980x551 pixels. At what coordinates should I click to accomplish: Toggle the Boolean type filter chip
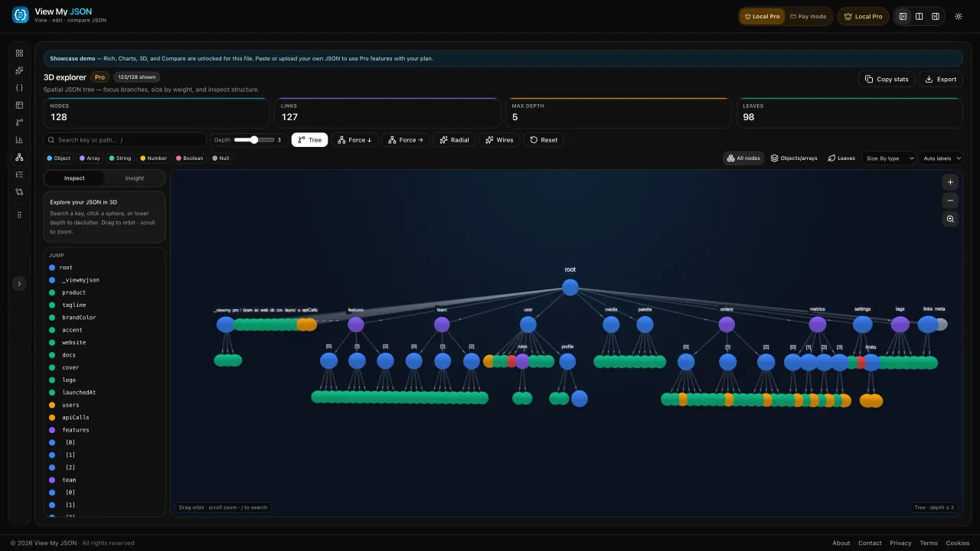point(190,158)
